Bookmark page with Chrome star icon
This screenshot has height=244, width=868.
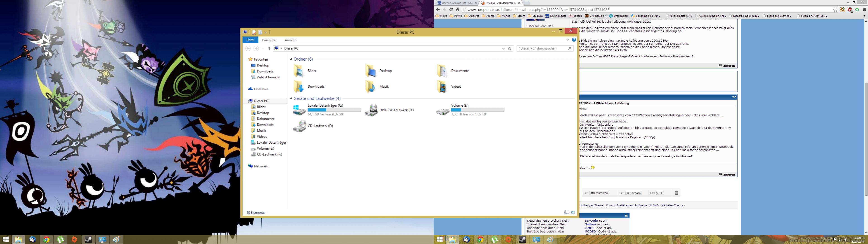835,9
